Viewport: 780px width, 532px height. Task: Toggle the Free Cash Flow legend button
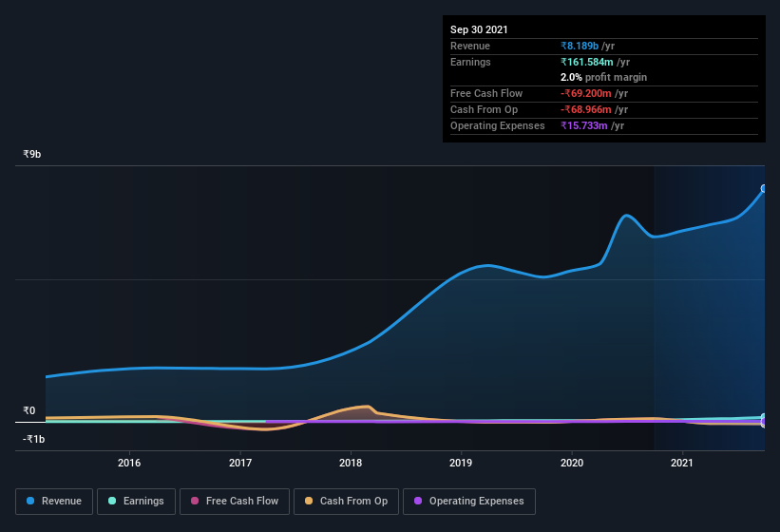[235, 502]
